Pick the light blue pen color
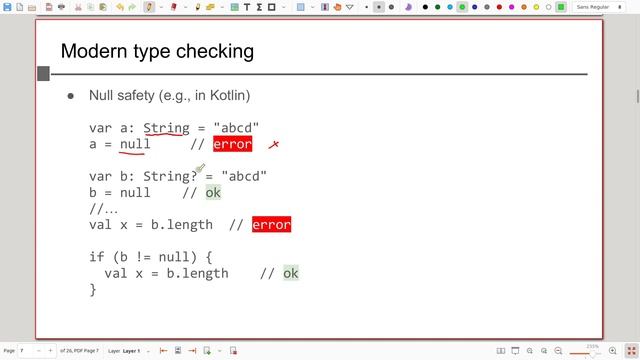Screen dimensions: 640x360 pyautogui.click(x=450, y=7)
